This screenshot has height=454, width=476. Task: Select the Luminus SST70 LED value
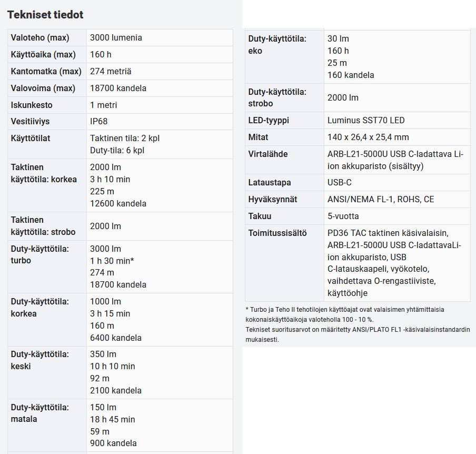[366, 121]
